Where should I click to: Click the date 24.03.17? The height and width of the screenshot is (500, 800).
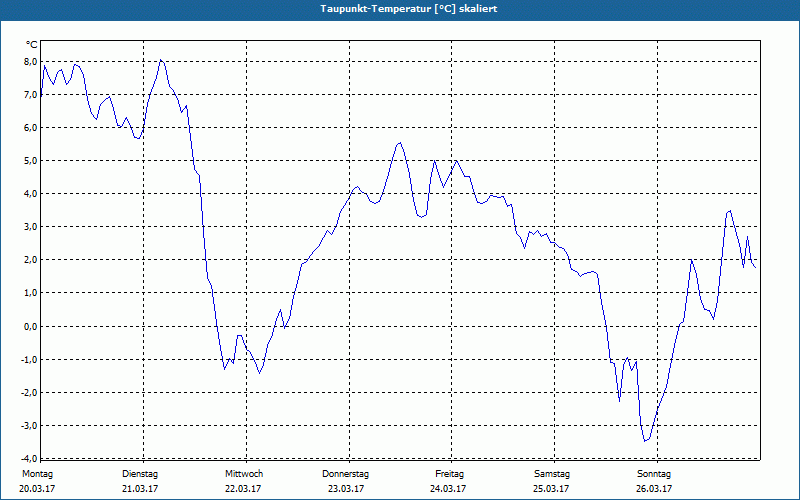[x=448, y=489]
